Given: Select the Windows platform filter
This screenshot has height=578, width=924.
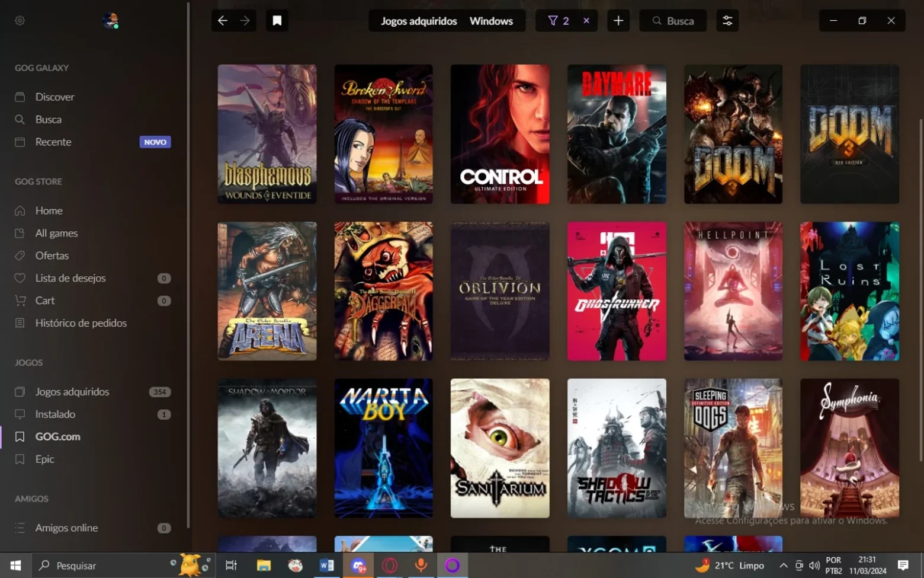Looking at the screenshot, I should [491, 21].
